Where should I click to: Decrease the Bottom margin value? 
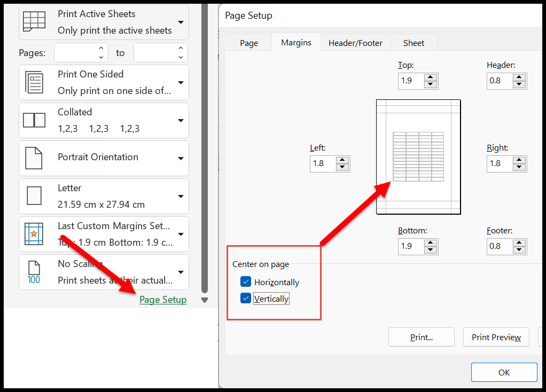pos(431,250)
